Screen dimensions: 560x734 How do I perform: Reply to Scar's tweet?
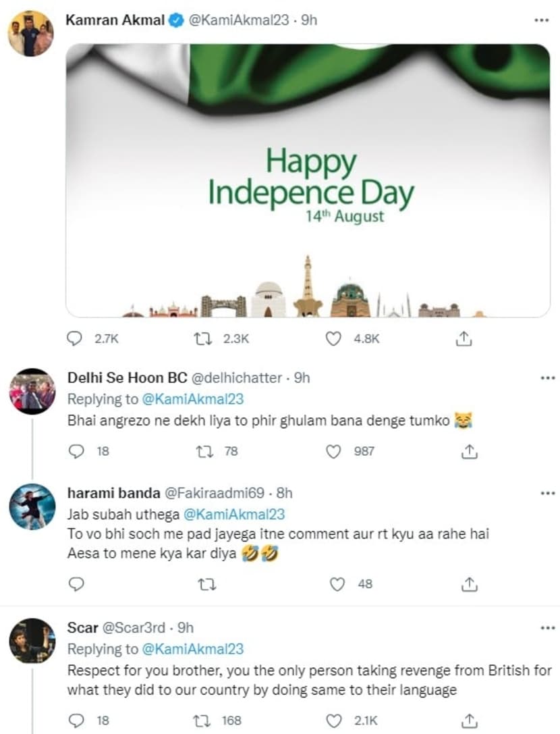coord(76,720)
